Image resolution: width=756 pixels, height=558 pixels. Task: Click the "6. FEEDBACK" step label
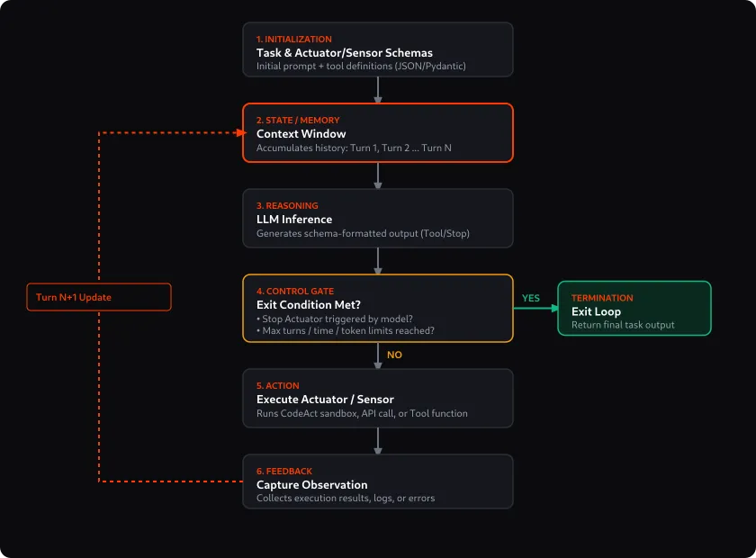coord(284,472)
